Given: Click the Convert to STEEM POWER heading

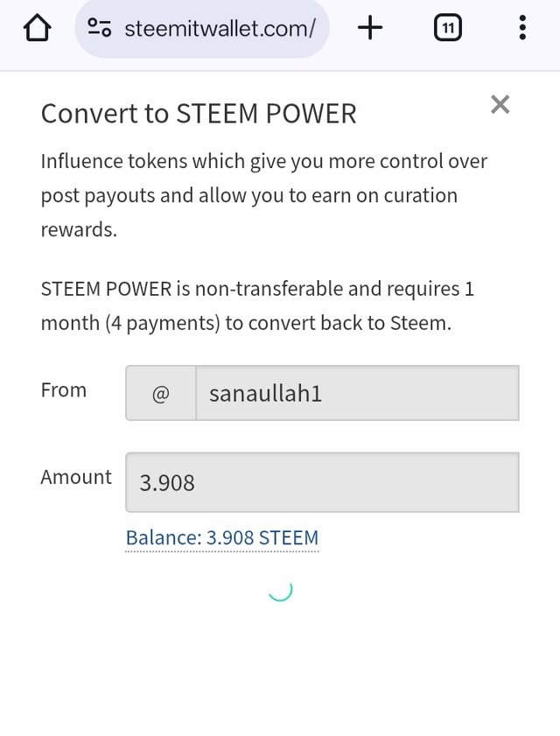Looking at the screenshot, I should point(199,114).
